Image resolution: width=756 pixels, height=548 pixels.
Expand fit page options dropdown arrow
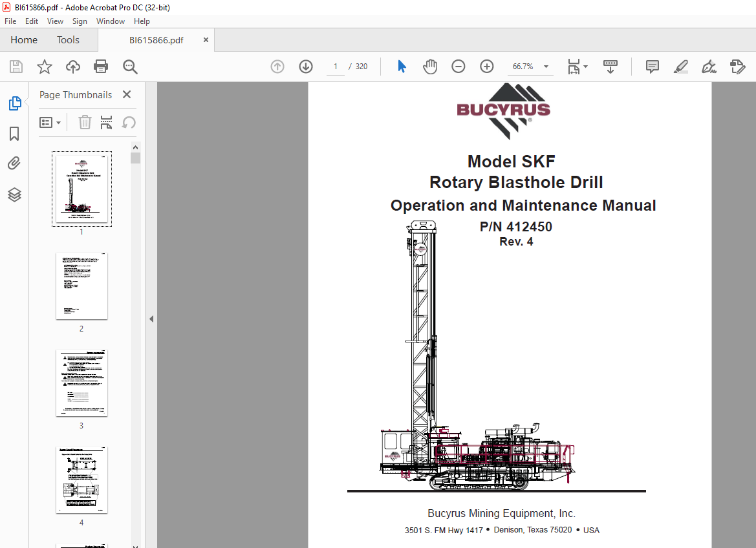pos(586,67)
